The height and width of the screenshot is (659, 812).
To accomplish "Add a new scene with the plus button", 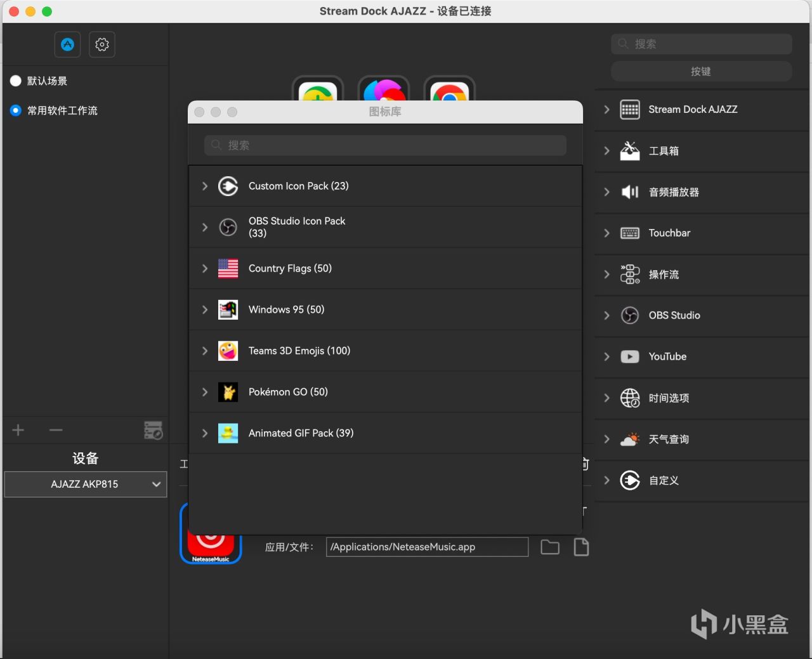I will tap(18, 430).
